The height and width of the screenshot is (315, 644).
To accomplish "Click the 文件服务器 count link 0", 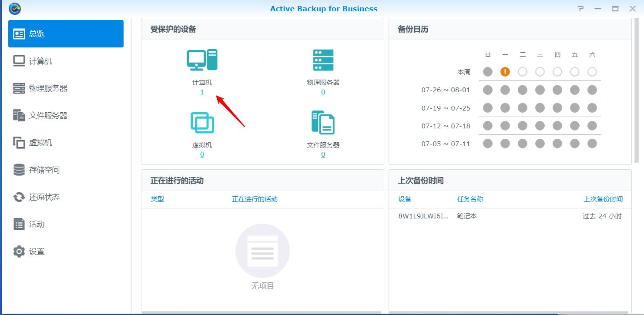I will point(323,154).
